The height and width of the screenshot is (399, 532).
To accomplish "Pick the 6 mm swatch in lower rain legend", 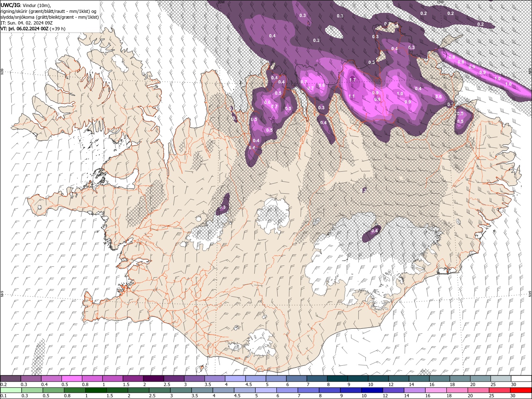I will point(287,390).
